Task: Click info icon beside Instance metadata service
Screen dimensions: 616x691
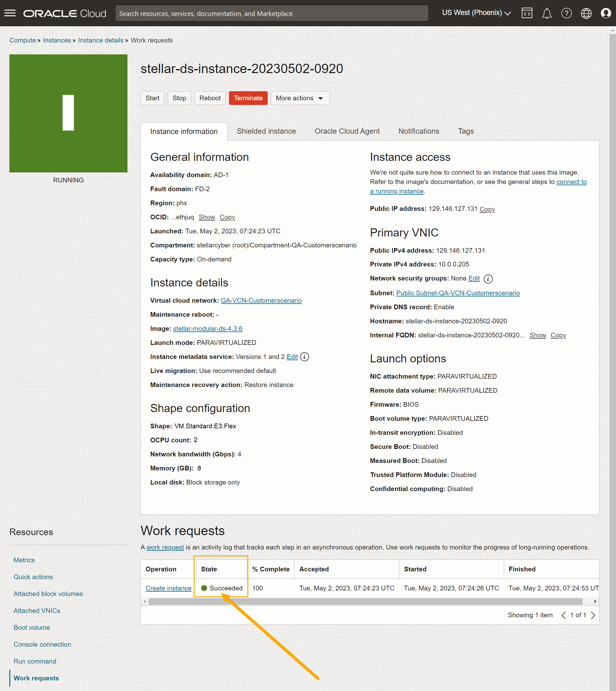Action: pos(304,357)
